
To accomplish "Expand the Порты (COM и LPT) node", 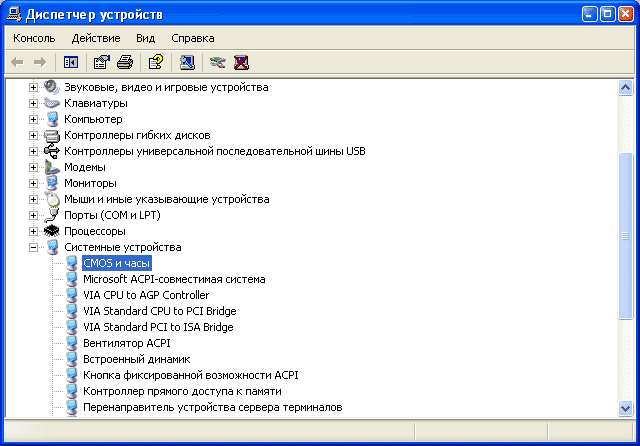I will click(33, 215).
